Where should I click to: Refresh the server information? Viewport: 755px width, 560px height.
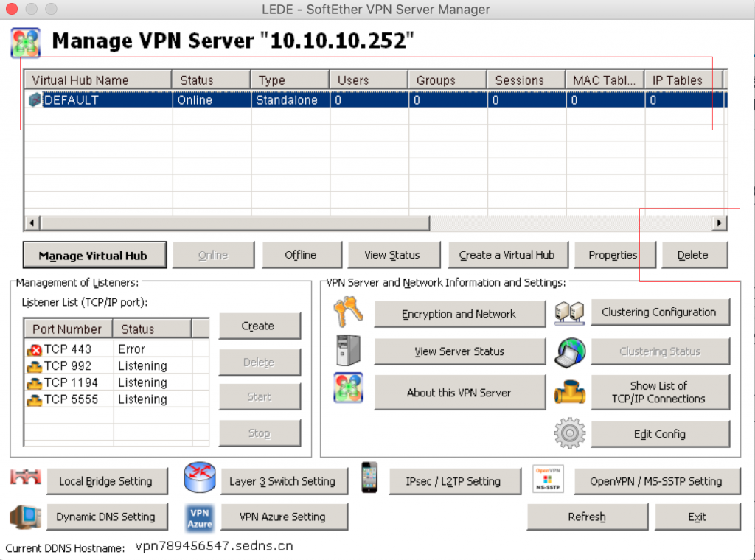(x=588, y=517)
